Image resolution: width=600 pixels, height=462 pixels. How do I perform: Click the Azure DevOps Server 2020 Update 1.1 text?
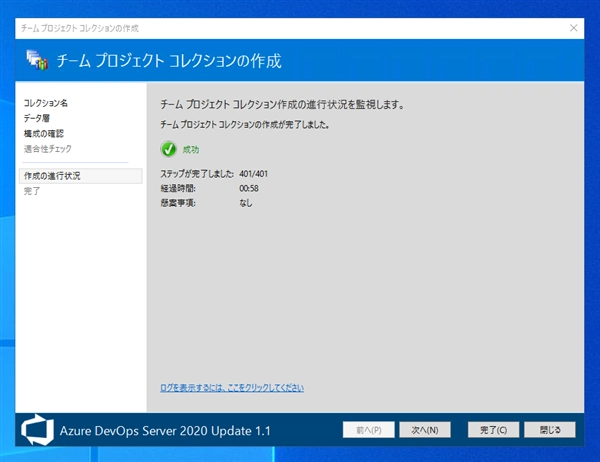coord(165,431)
